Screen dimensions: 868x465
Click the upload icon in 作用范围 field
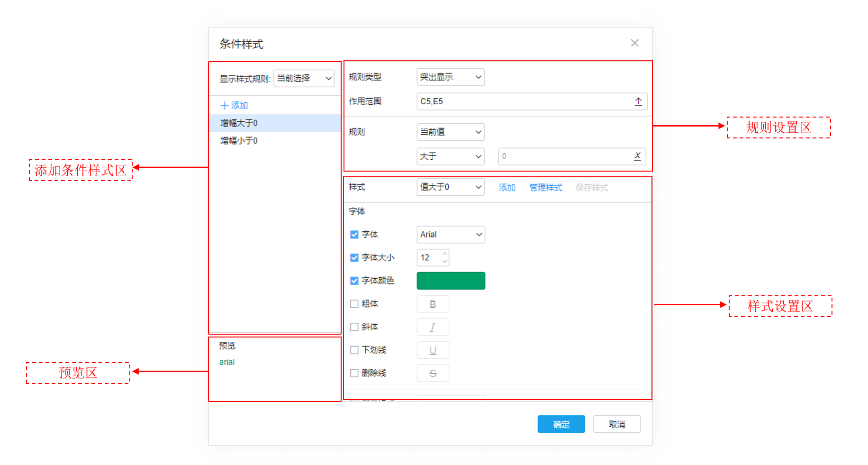click(x=638, y=101)
